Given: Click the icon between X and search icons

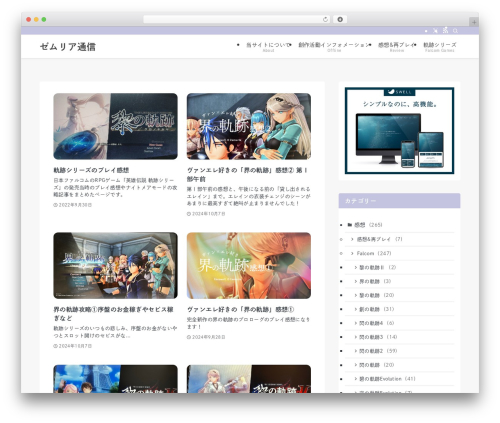Looking at the screenshot, I should (445, 30).
